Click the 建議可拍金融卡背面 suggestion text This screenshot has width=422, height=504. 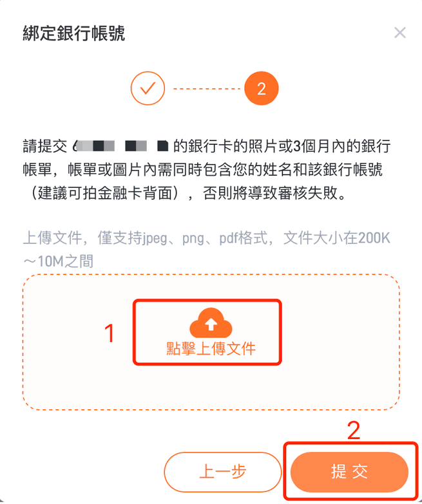coord(104,194)
